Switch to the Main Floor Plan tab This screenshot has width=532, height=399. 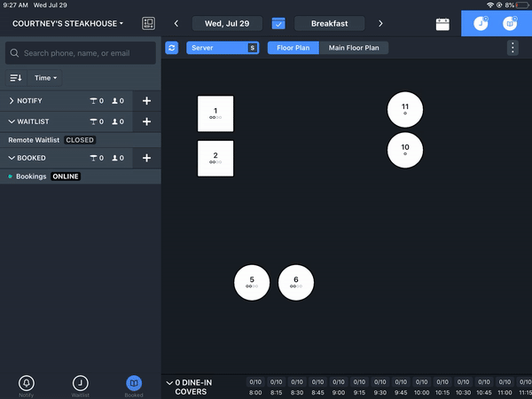pyautogui.click(x=354, y=48)
